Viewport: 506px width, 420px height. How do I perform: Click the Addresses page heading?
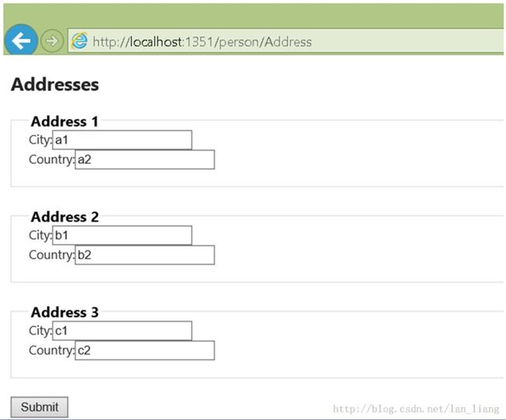coord(54,85)
